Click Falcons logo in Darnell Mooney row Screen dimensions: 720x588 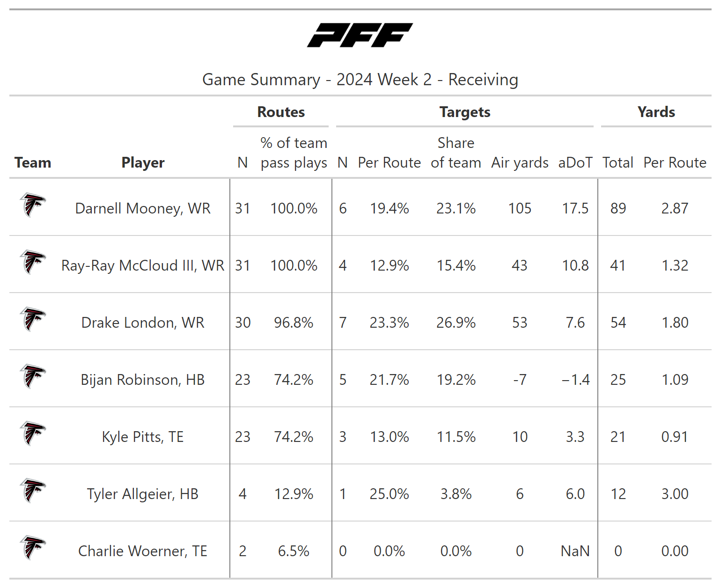pyautogui.click(x=33, y=205)
